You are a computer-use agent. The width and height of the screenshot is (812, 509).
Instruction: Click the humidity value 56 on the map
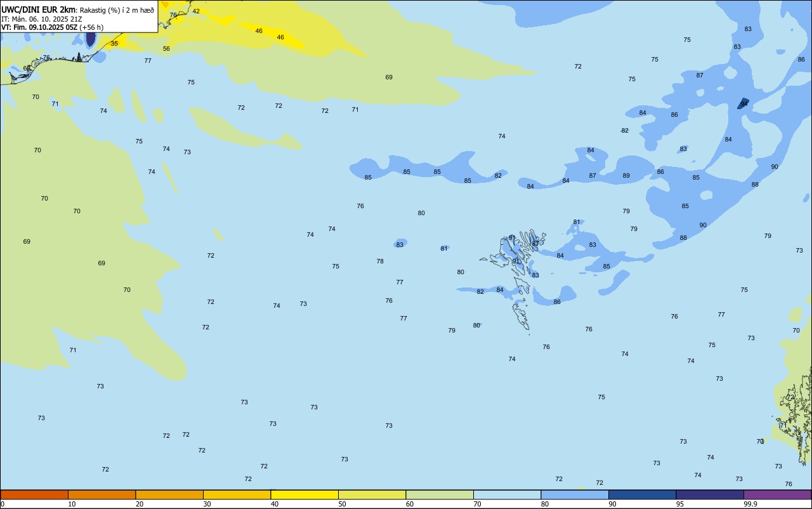tap(166, 49)
